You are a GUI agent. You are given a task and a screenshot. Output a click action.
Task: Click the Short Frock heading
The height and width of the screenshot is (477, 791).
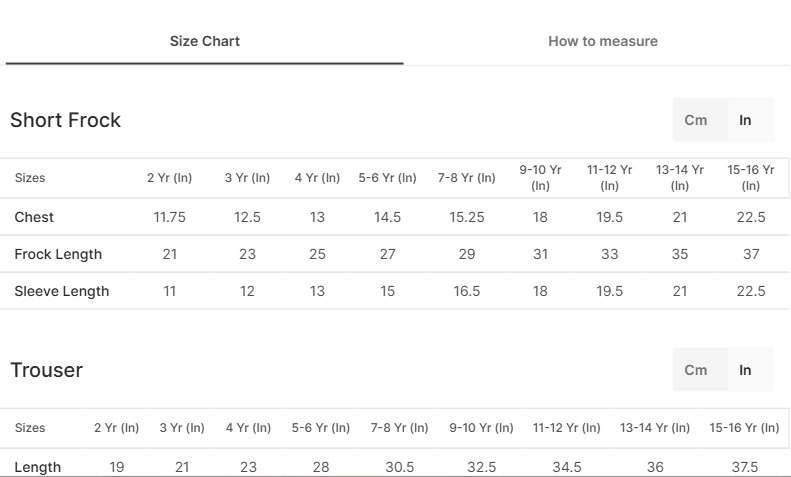(66, 120)
